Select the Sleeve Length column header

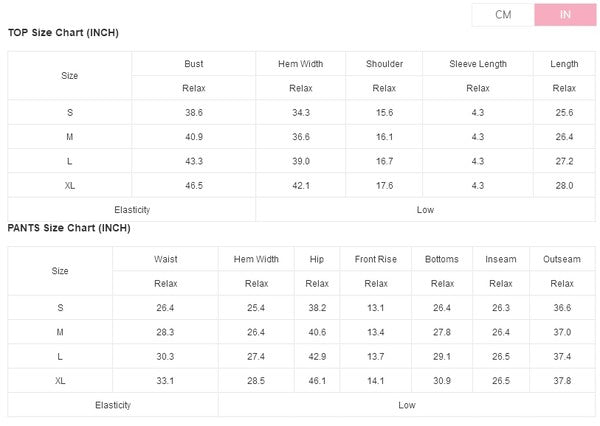[x=478, y=64]
